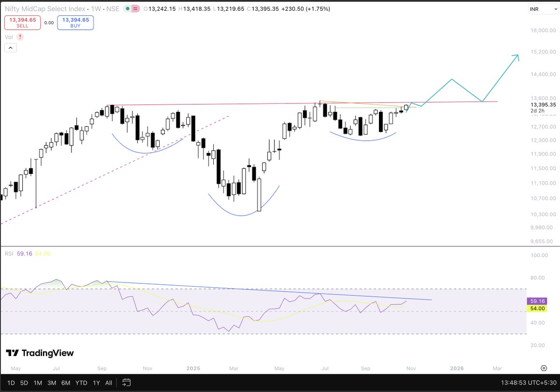Viewport: 560px width, 392px height.
Task: Click the Nifty MidCap Select Index title
Action: [x=45, y=9]
